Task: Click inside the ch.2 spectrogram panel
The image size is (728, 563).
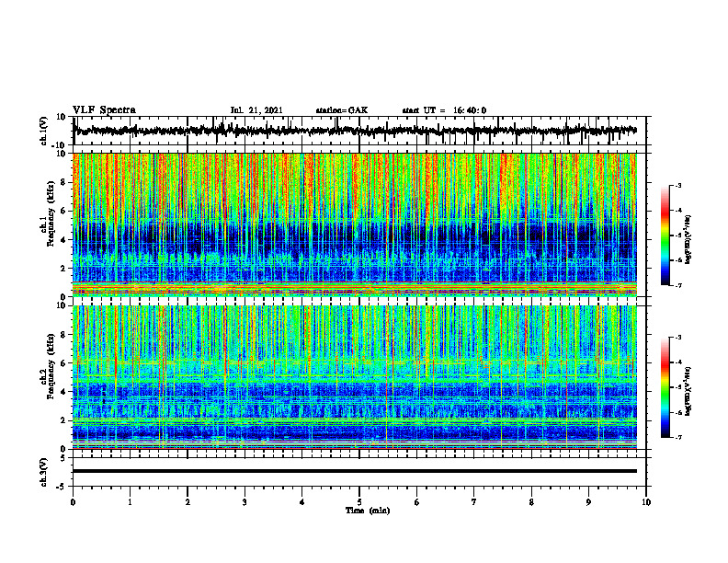Action: [x=354, y=377]
